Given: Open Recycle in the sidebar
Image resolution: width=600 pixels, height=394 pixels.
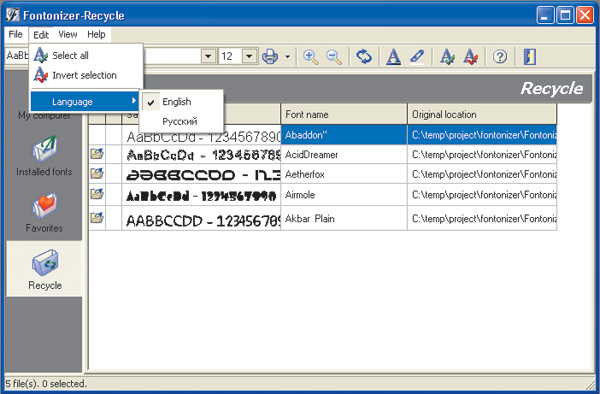Looking at the screenshot, I should [44, 269].
